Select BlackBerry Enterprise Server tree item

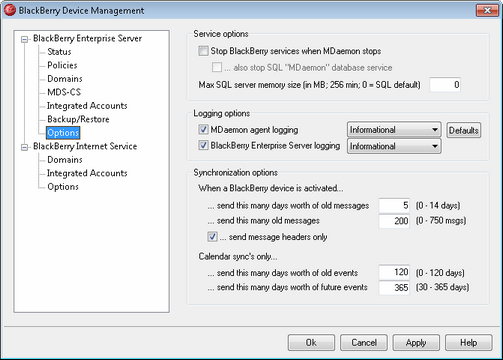coord(87,38)
